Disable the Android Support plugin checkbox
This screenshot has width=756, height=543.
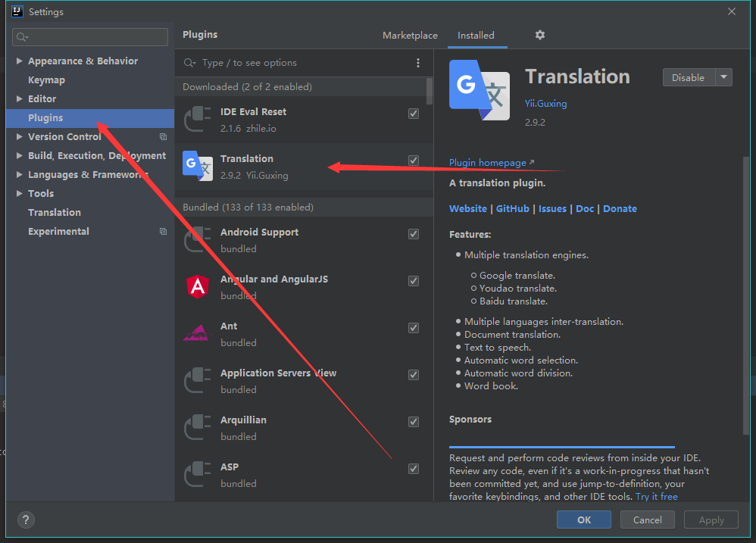tap(414, 234)
